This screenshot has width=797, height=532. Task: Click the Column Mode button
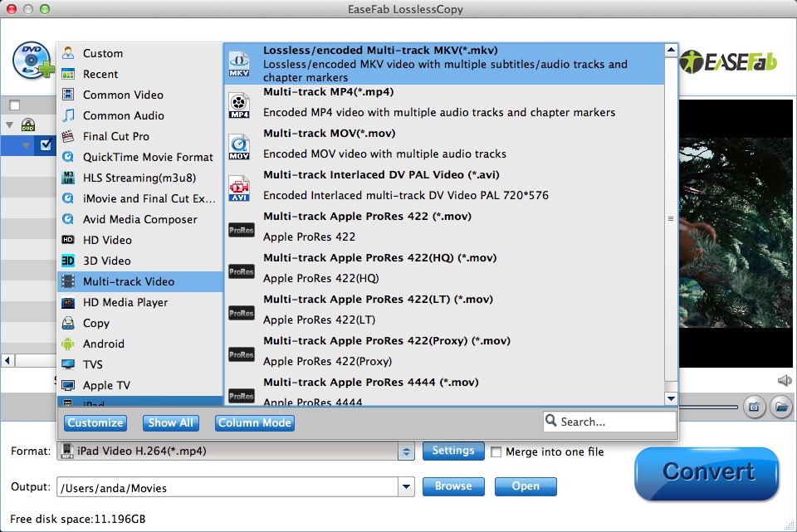tap(255, 422)
